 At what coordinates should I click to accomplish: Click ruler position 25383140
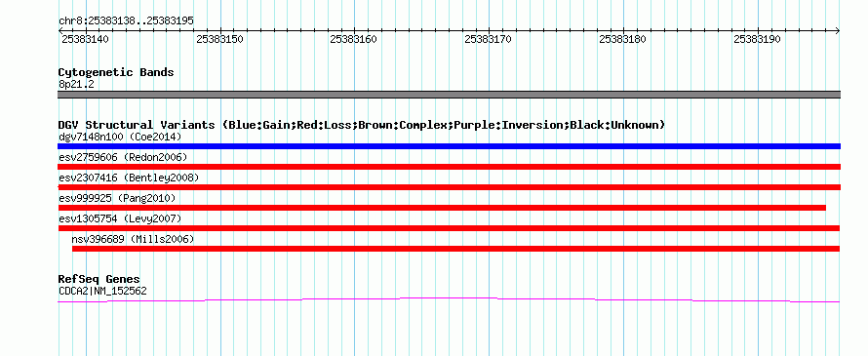click(85, 39)
